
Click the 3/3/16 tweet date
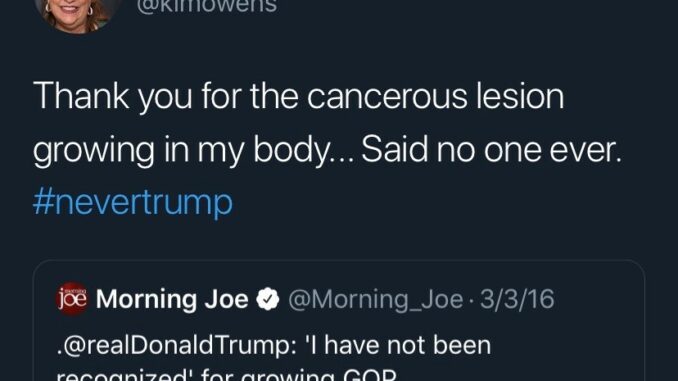[x=517, y=299]
